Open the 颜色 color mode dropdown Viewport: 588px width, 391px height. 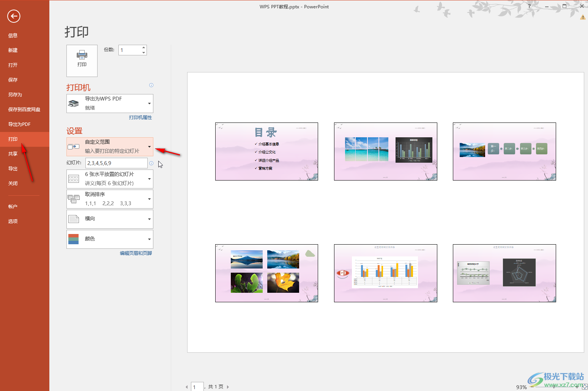110,239
